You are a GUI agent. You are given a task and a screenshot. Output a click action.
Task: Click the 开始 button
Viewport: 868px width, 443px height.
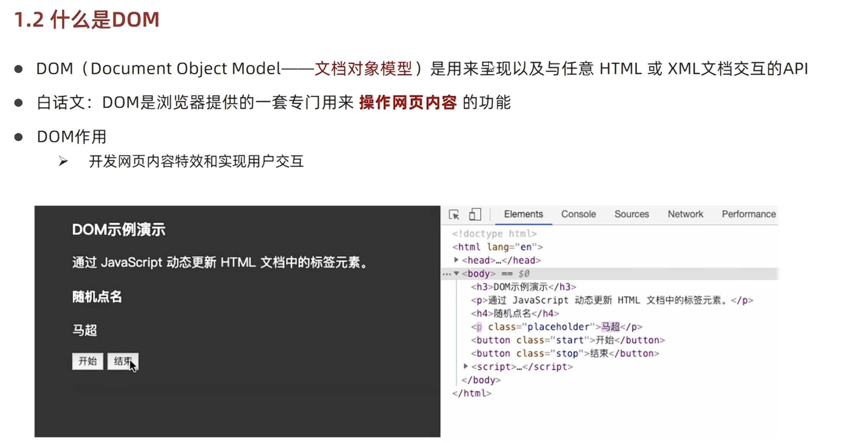click(x=88, y=361)
